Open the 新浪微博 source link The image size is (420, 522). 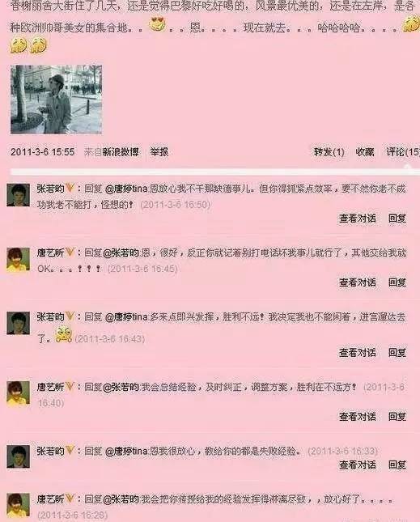[x=120, y=152]
